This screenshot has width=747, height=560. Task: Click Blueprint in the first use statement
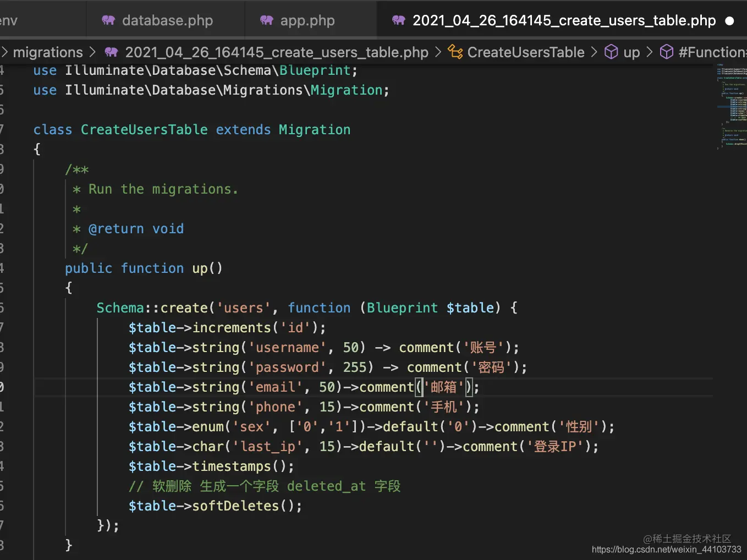315,70
